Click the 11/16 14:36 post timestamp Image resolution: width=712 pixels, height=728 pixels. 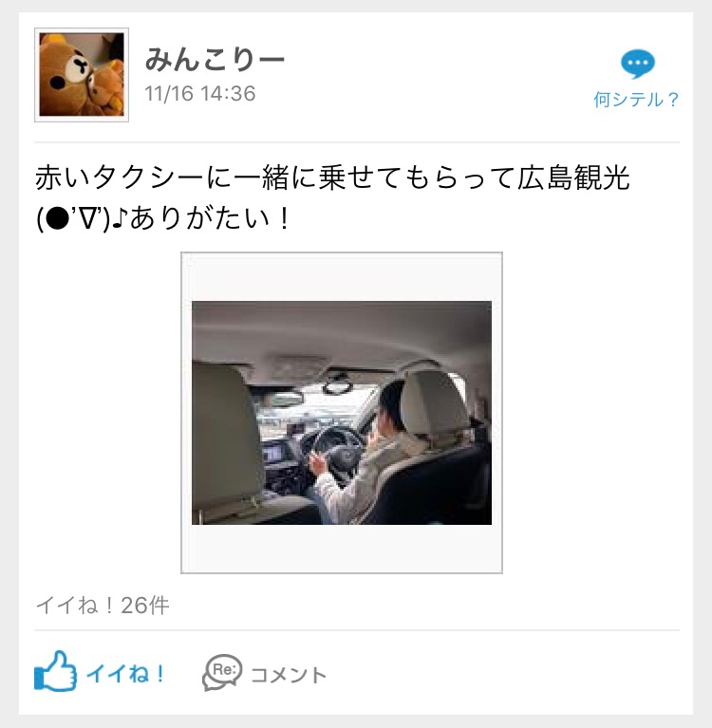click(200, 94)
